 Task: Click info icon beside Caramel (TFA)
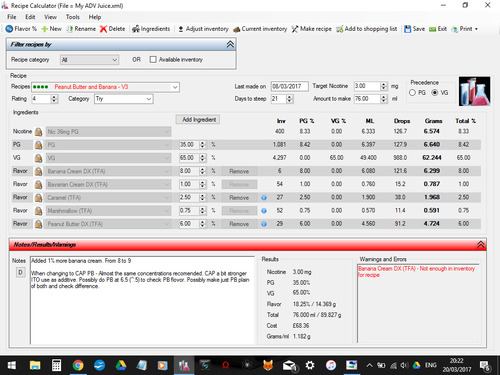click(264, 198)
